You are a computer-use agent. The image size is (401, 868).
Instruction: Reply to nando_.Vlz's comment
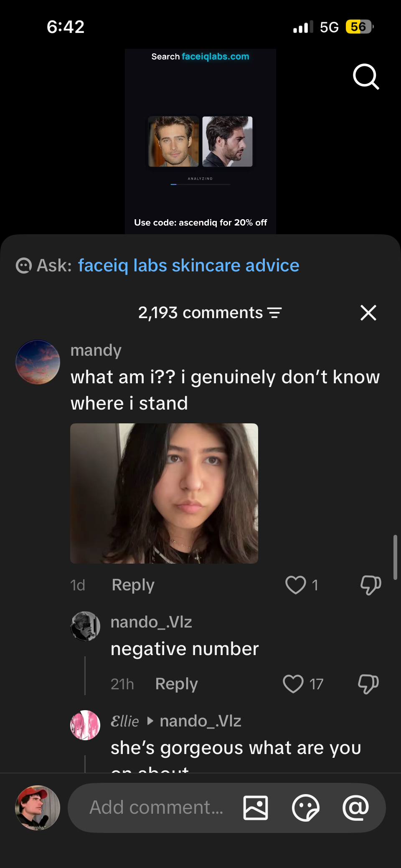[176, 684]
